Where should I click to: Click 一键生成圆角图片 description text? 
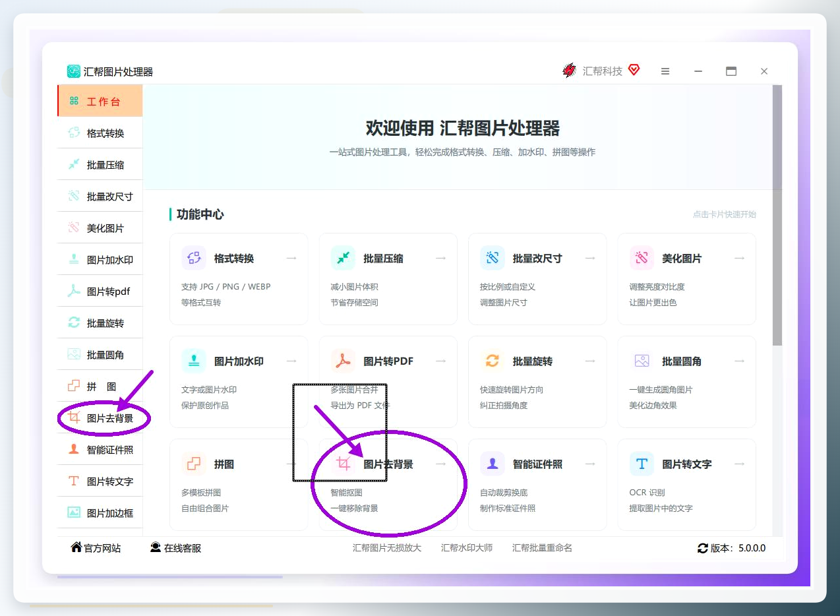pyautogui.click(x=661, y=390)
